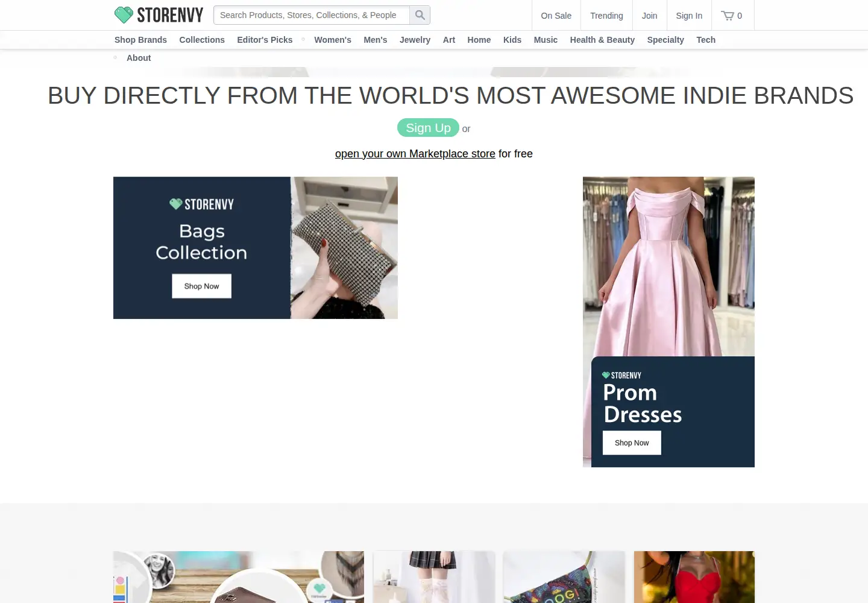The image size is (868, 603).
Task: Browse the Music category
Action: tap(546, 40)
